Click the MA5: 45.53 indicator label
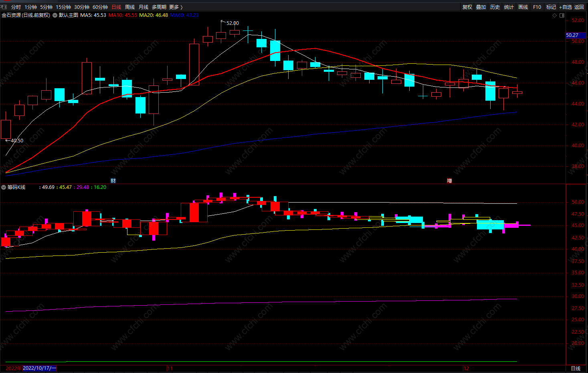This screenshot has width=588, height=373. 93,15
